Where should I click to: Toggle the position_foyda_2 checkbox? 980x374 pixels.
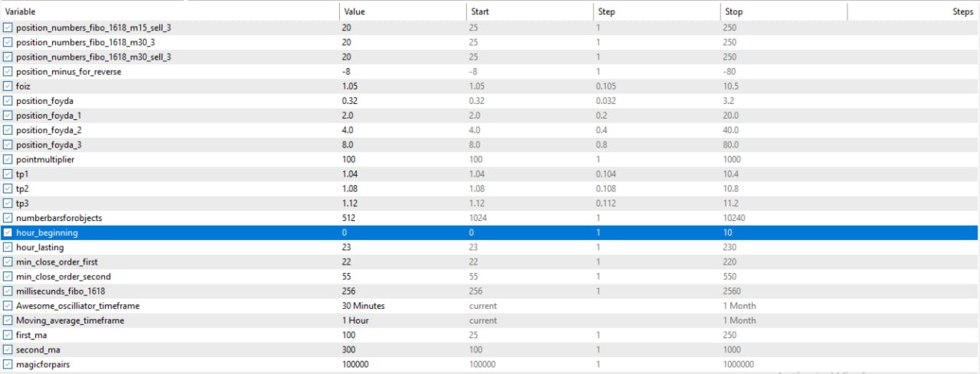(x=8, y=130)
